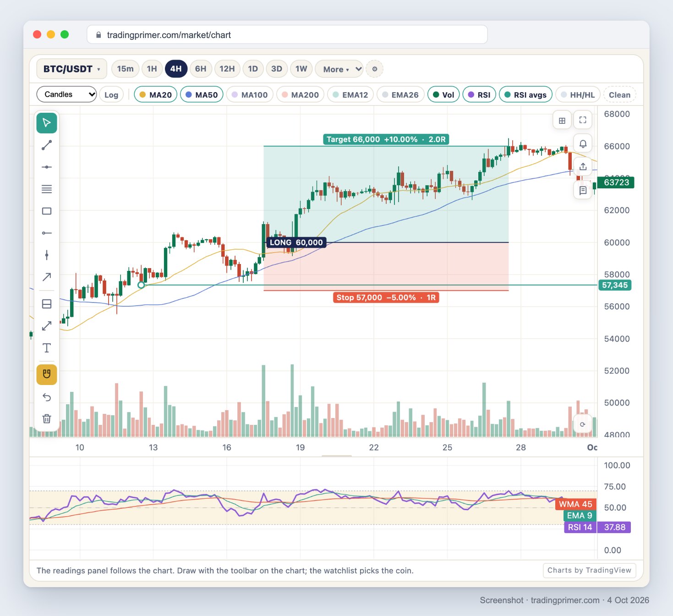Open the Candles chart type dropdown
The width and height of the screenshot is (673, 616).
66,94
